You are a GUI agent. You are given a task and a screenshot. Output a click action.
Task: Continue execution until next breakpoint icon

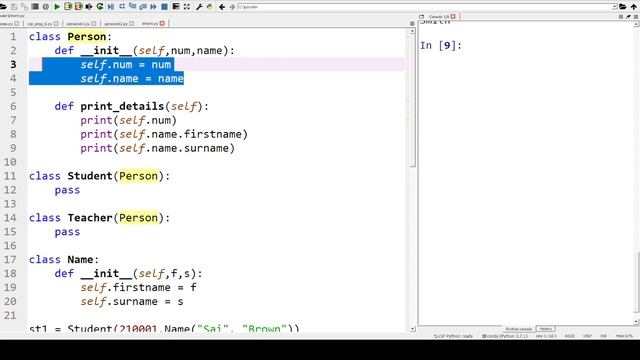pyautogui.click(x=153, y=7)
